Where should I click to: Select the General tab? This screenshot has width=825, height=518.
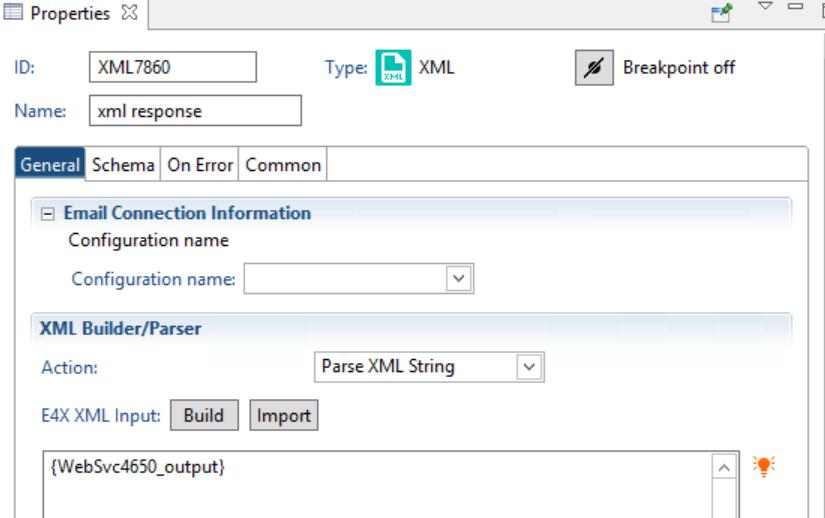pyautogui.click(x=50, y=165)
